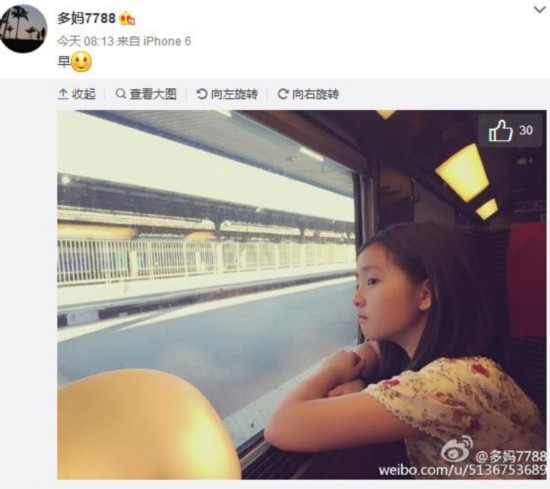550x489 pixels.
Task: Click the expanded train photo
Action: pyautogui.click(x=302, y=295)
